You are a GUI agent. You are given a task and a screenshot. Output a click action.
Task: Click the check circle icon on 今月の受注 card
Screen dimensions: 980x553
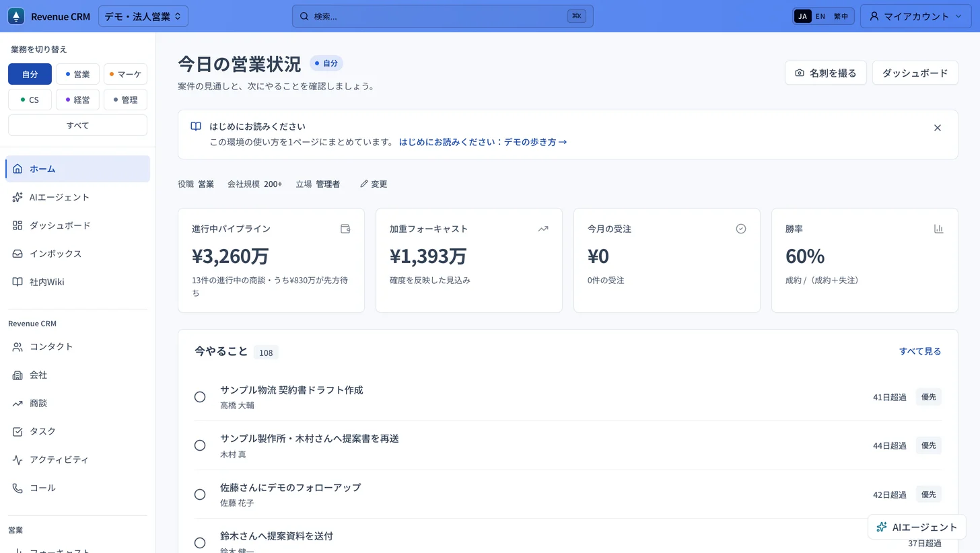pos(741,229)
